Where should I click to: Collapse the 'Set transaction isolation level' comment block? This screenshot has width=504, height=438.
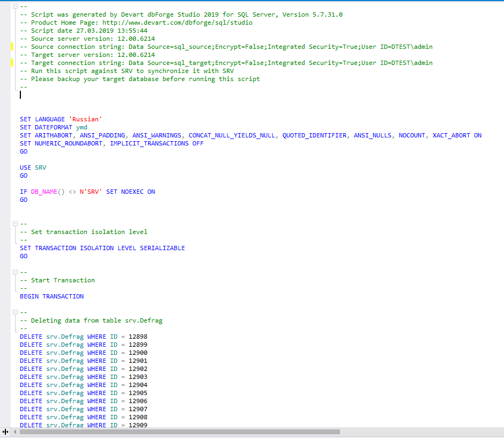[15, 224]
